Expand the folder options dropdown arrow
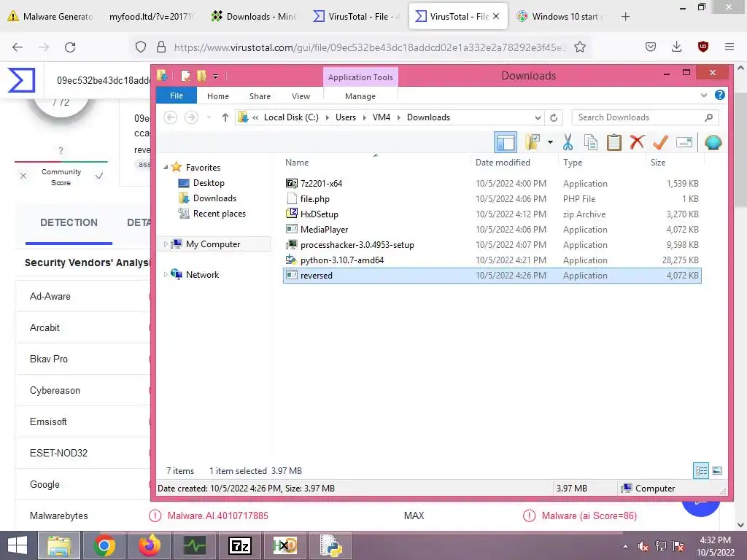 click(x=550, y=142)
